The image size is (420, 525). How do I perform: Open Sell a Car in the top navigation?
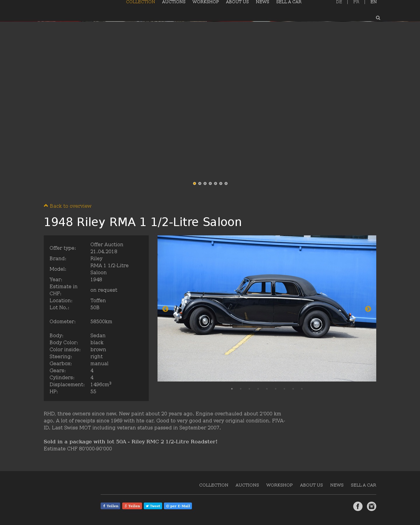point(289,2)
